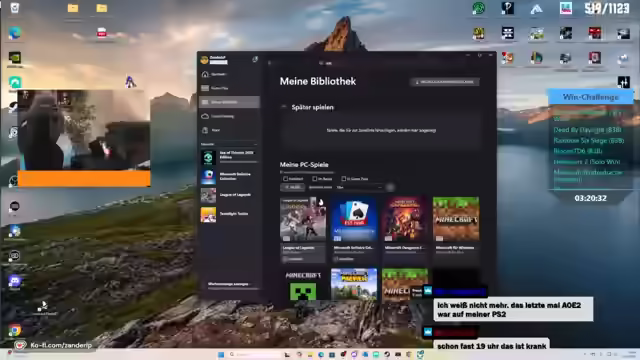640x360 pixels.
Task: Open Steam from the taskbar
Action: tap(387, 354)
